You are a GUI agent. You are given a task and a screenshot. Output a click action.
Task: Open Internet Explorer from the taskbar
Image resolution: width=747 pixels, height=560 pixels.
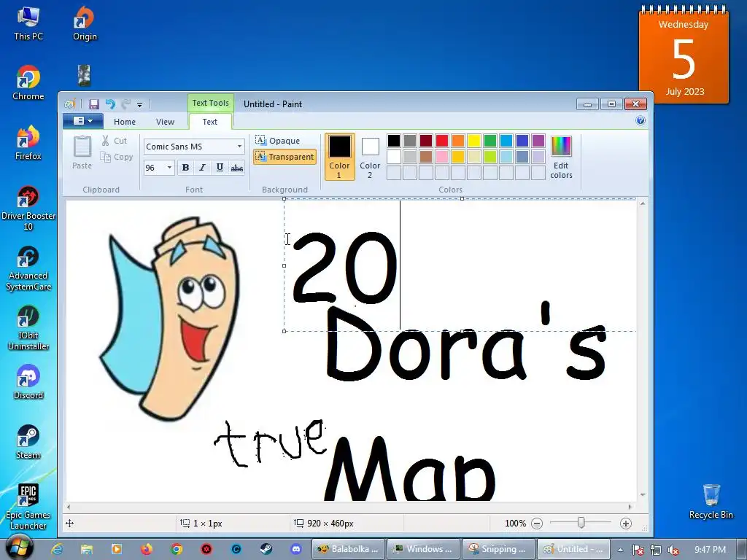pyautogui.click(x=57, y=549)
